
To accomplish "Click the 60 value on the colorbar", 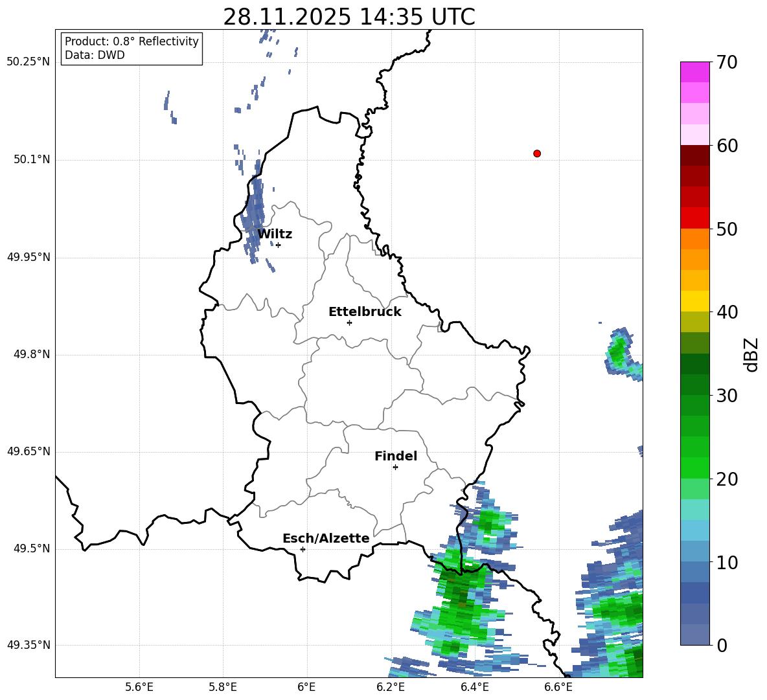I will click(727, 146).
